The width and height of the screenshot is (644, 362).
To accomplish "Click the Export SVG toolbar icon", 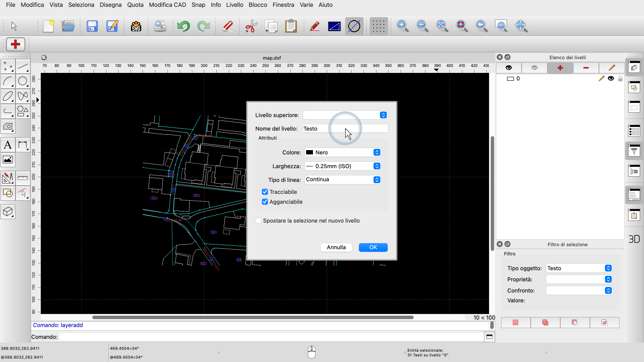I will pyautogui.click(x=136, y=27).
